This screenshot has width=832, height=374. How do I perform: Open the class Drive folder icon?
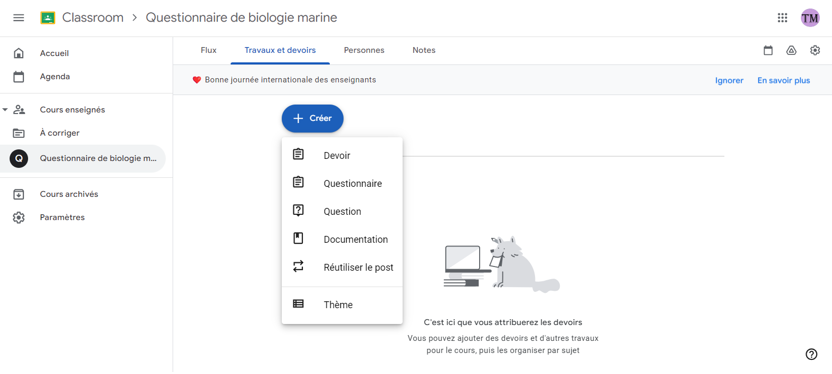(791, 50)
